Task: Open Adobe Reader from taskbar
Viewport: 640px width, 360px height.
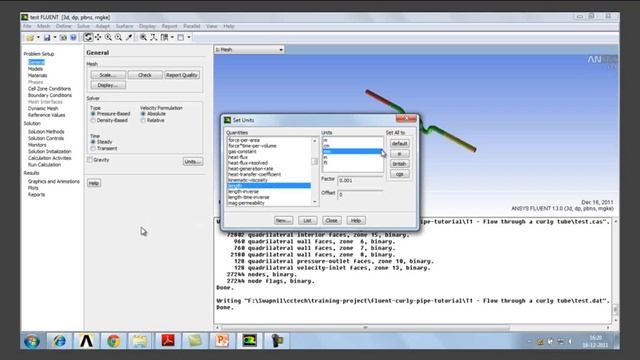Action: pos(168,341)
